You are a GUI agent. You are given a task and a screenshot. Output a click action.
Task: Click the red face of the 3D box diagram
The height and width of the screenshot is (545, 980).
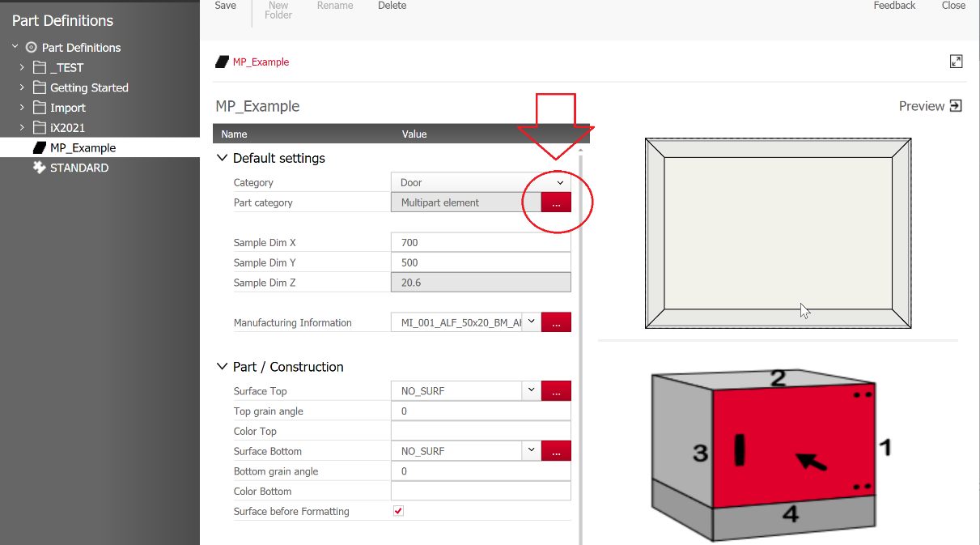point(793,445)
